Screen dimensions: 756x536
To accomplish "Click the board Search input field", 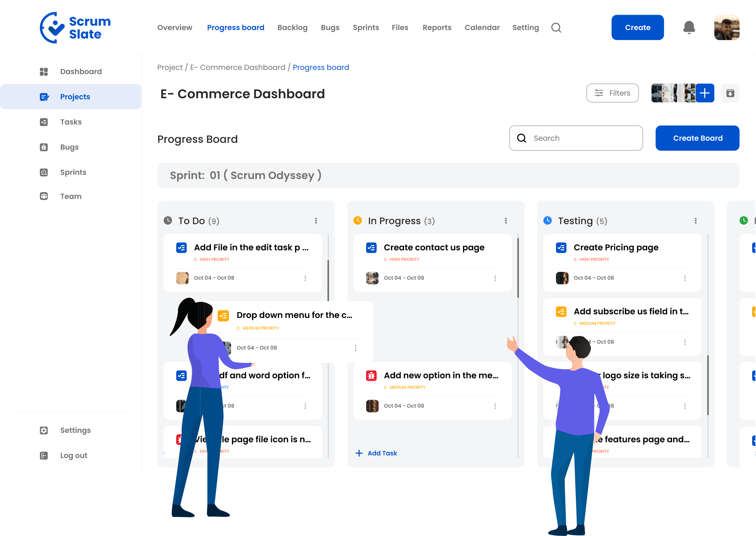I will pyautogui.click(x=581, y=138).
